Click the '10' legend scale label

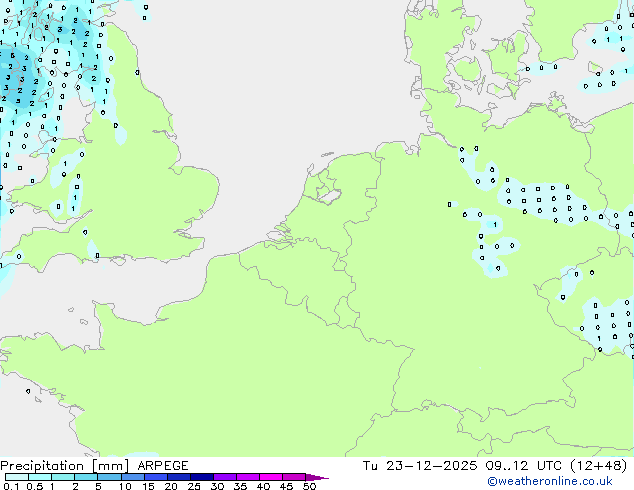click(125, 486)
